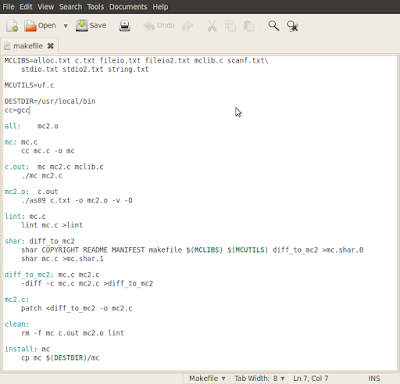Close the makefile tab
The image size is (400, 384).
pos(50,46)
